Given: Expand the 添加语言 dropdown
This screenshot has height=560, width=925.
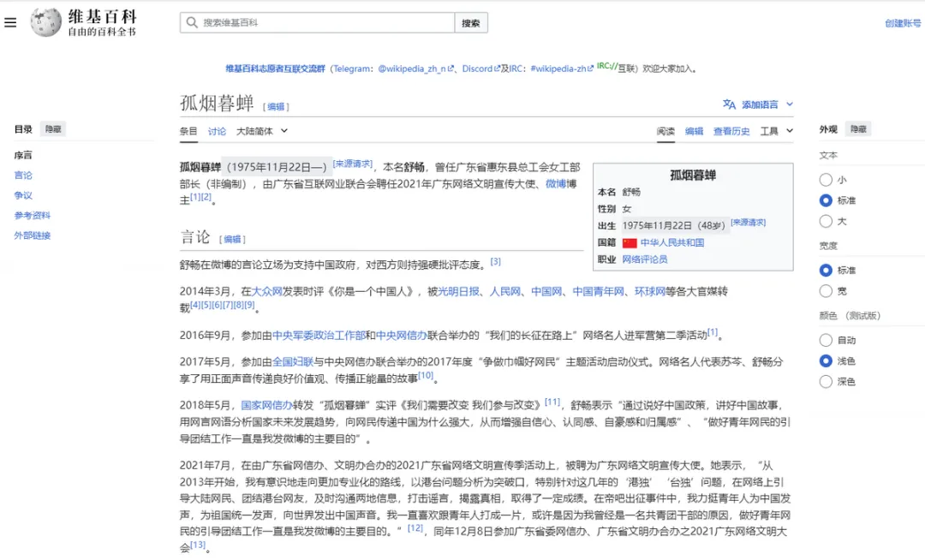Looking at the screenshot, I should [x=759, y=104].
